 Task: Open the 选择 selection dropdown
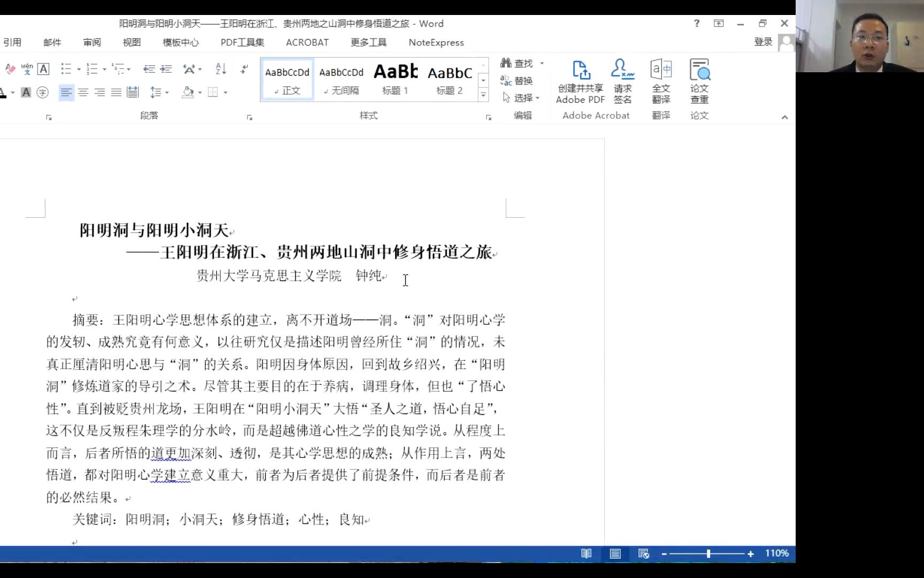pos(521,98)
